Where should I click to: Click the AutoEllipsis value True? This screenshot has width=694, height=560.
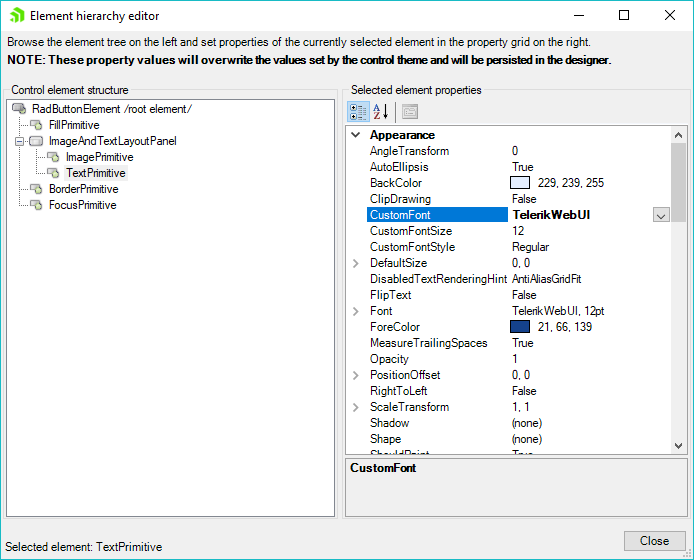(x=523, y=167)
